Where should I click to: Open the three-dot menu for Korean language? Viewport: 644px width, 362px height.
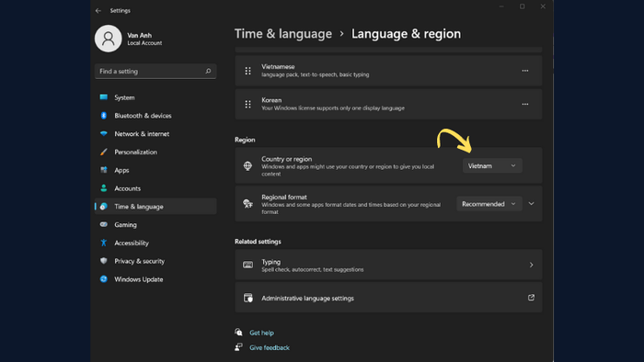[x=525, y=104]
